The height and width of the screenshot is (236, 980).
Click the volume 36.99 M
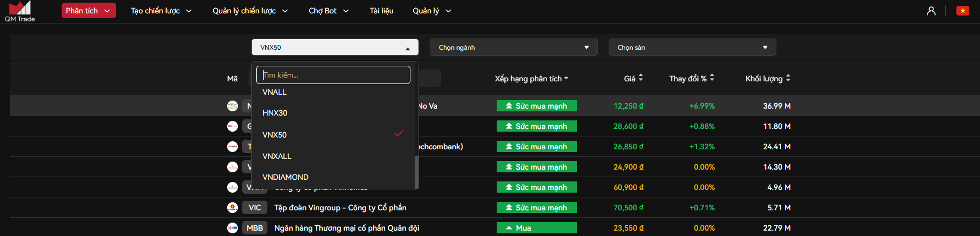click(777, 106)
